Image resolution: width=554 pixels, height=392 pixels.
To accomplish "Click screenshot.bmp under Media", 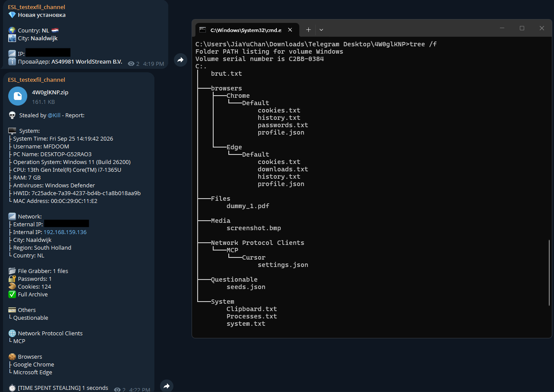I will click(254, 228).
